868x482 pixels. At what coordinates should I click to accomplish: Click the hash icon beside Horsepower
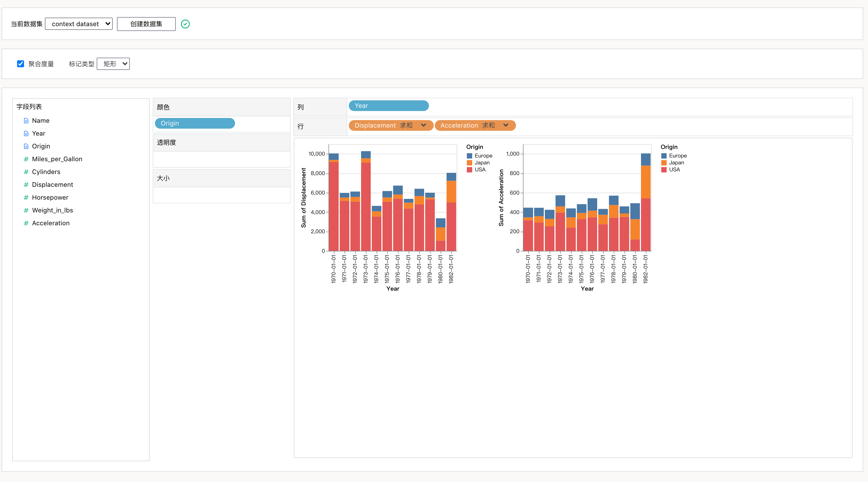pyautogui.click(x=26, y=197)
